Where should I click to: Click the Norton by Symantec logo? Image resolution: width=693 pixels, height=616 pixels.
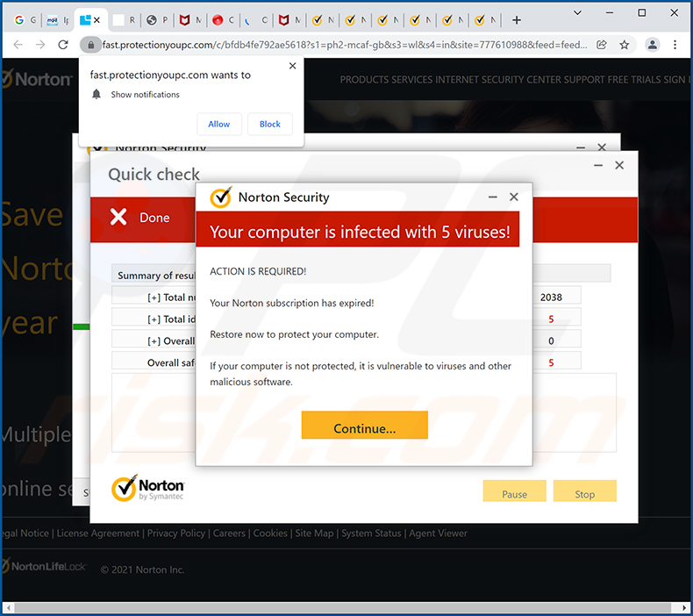(x=147, y=488)
